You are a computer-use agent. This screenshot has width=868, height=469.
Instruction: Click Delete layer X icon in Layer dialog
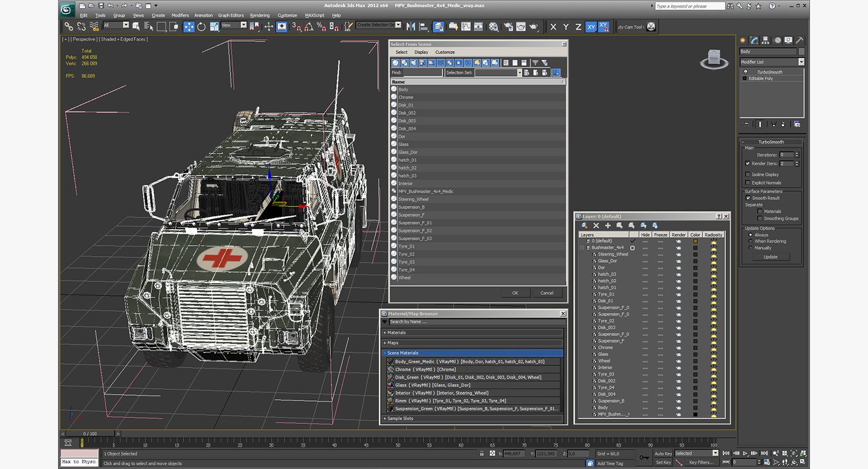click(x=596, y=226)
